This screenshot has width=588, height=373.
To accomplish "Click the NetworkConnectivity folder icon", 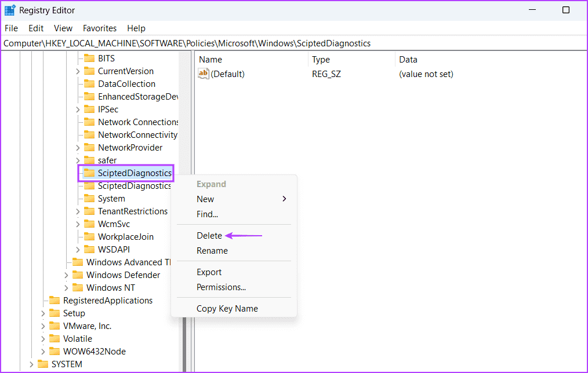I will click(89, 134).
